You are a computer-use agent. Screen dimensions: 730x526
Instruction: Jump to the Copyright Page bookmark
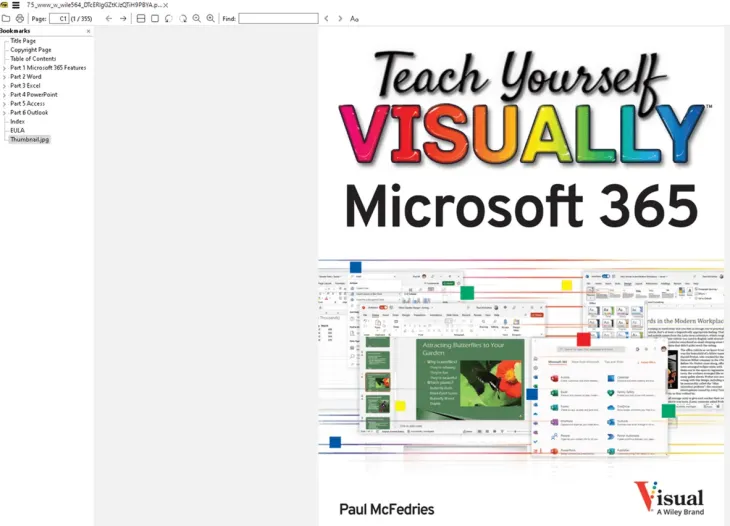[x=30, y=50]
